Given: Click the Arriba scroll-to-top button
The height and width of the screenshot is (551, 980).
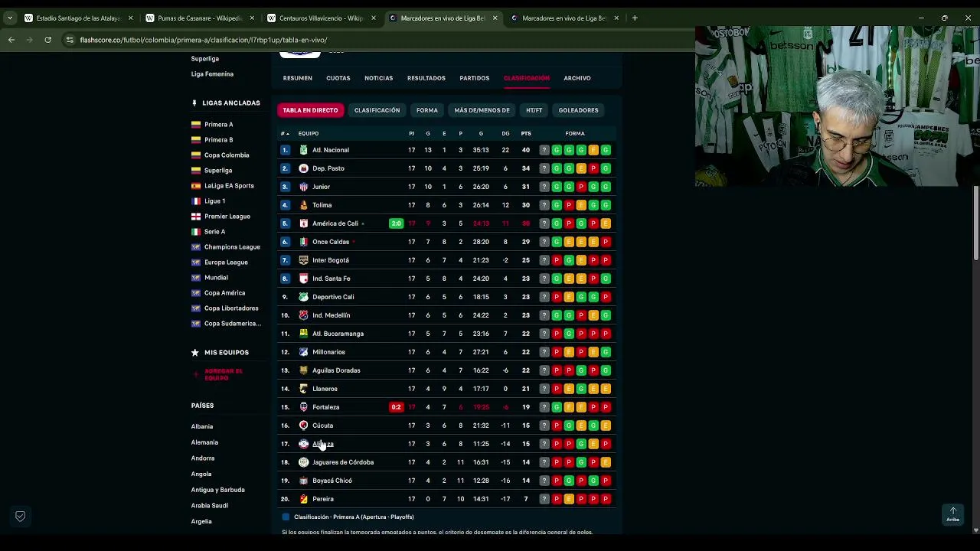Looking at the screenshot, I should tap(952, 514).
